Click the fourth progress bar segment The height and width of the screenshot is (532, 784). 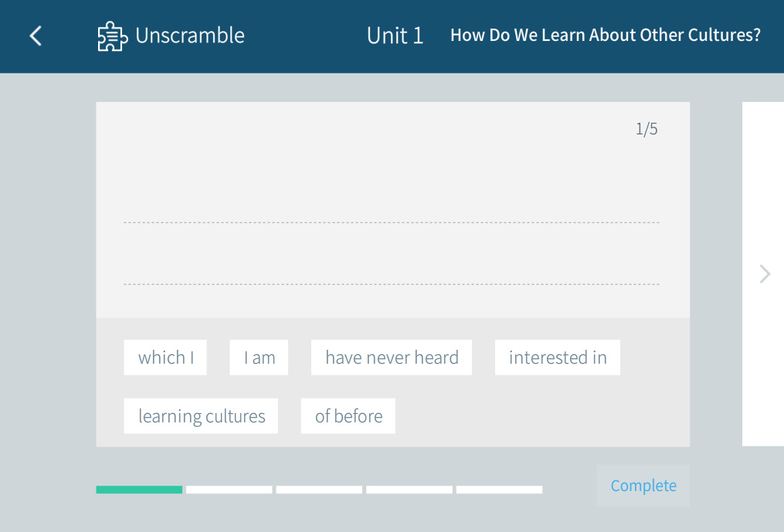pos(409,490)
